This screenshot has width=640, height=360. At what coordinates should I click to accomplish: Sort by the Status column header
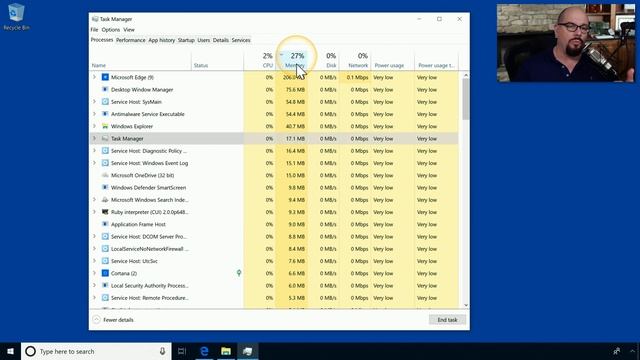[218, 60]
